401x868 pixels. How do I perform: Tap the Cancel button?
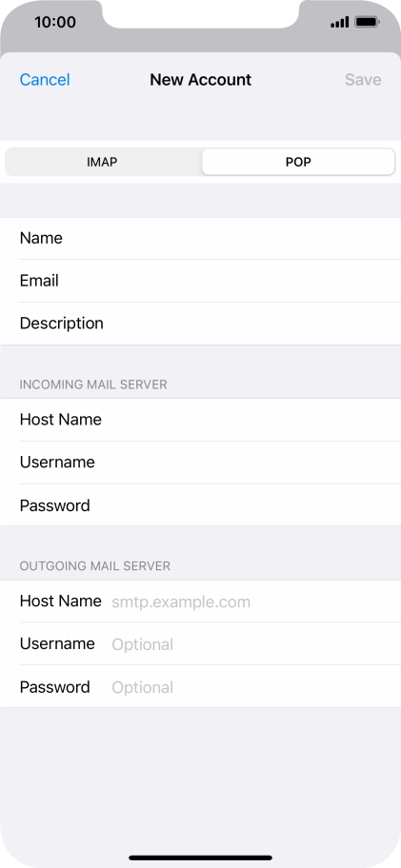pos(45,80)
